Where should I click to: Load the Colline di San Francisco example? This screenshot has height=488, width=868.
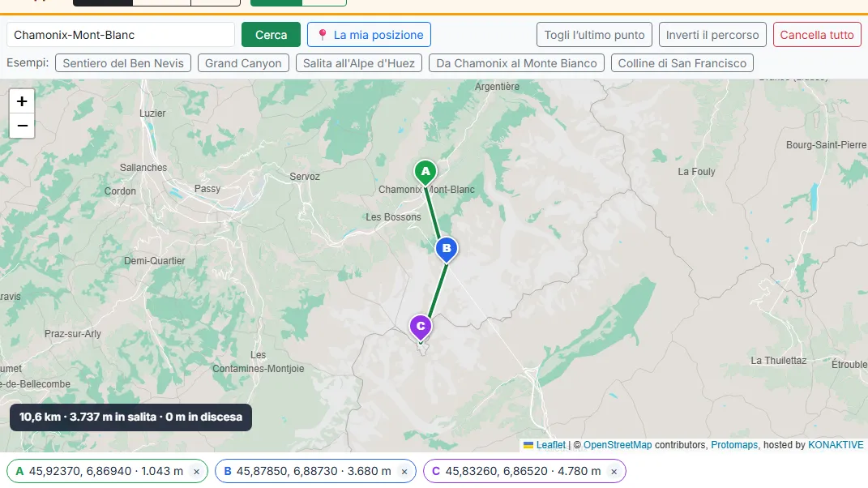(682, 63)
